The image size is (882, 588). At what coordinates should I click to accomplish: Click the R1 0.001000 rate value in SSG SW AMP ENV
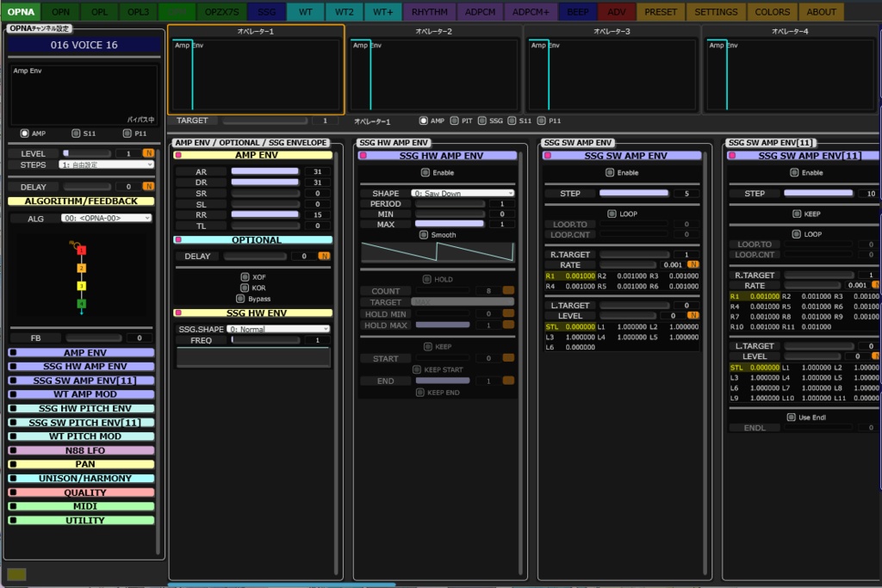click(x=570, y=276)
